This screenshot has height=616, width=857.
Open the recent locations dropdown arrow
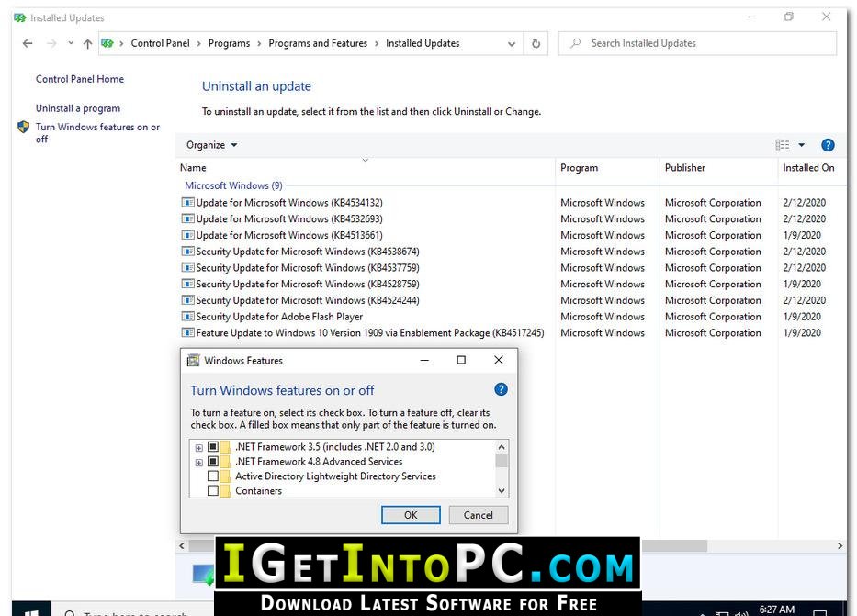(71, 43)
